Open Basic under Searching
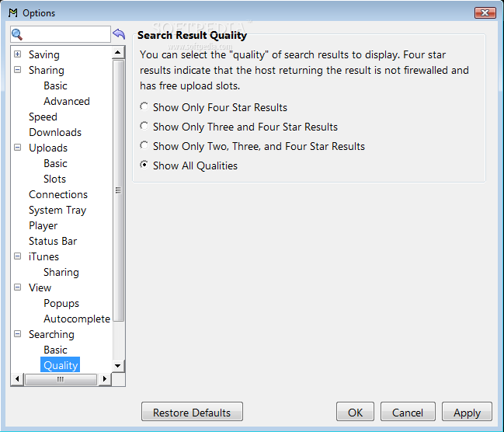This screenshot has height=432, width=504. [55, 350]
